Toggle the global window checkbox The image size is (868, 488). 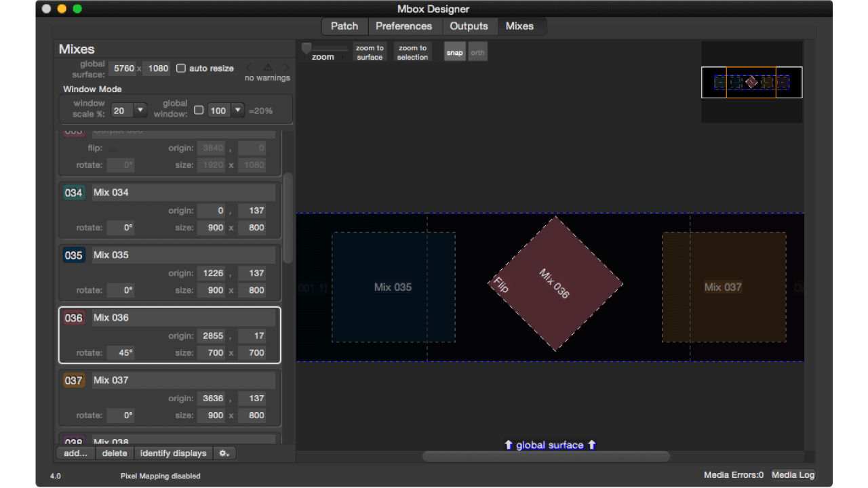[199, 110]
